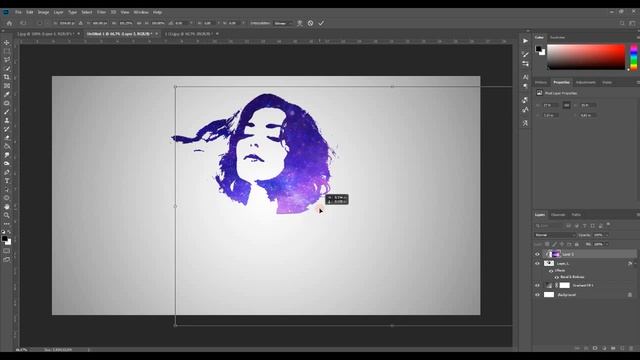Open the Edit menu
This screenshot has height=360, width=640.
tap(30, 12)
